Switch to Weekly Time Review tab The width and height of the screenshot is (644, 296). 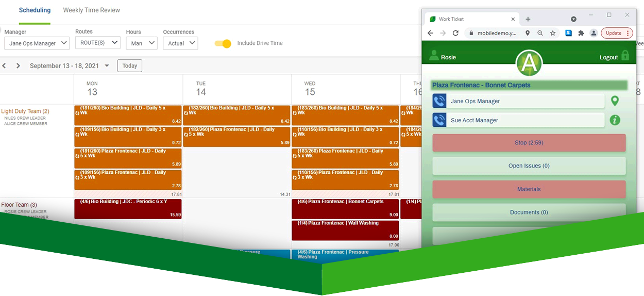pyautogui.click(x=92, y=10)
